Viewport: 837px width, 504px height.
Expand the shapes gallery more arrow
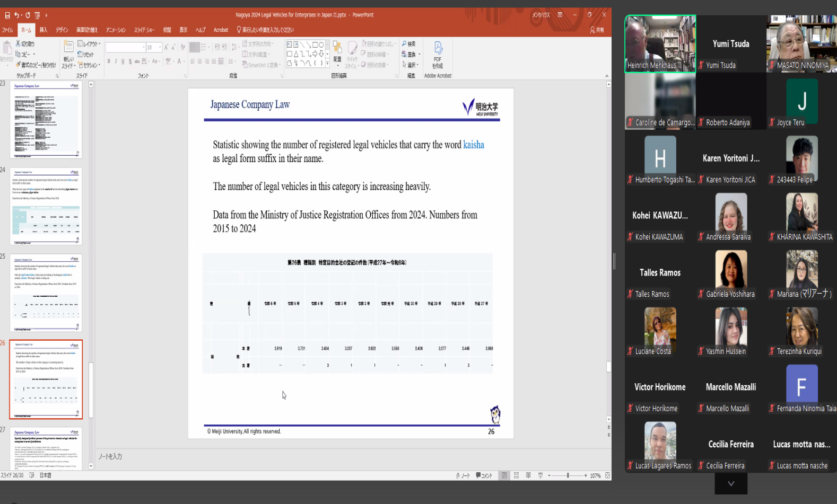pyautogui.click(x=327, y=63)
